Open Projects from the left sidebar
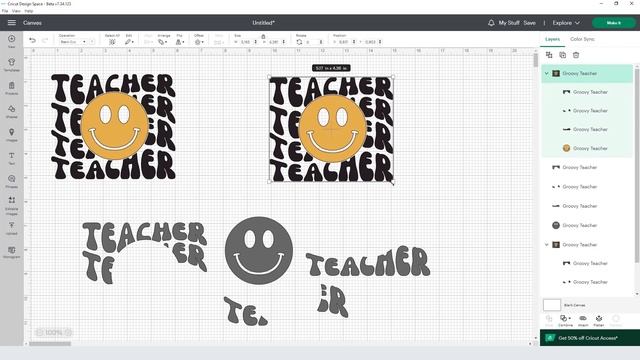 11,88
